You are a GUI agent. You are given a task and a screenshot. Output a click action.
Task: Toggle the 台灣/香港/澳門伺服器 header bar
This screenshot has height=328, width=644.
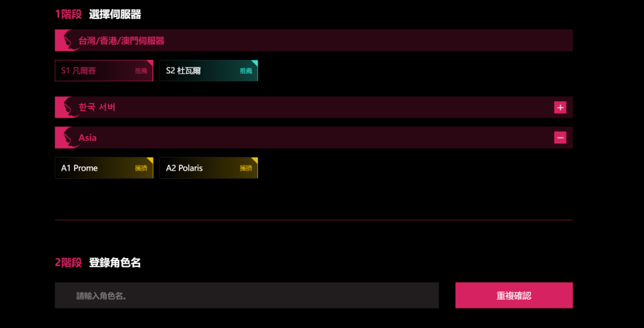[x=314, y=40]
